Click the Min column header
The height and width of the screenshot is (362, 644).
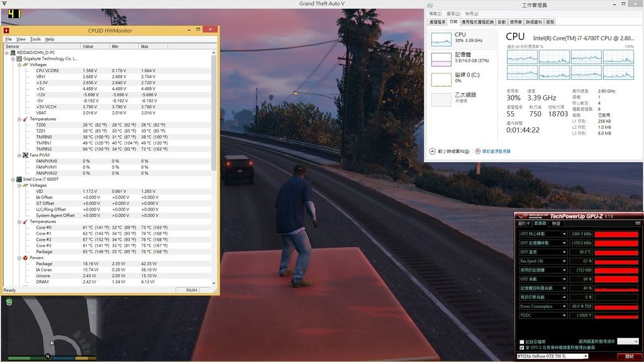coord(124,47)
